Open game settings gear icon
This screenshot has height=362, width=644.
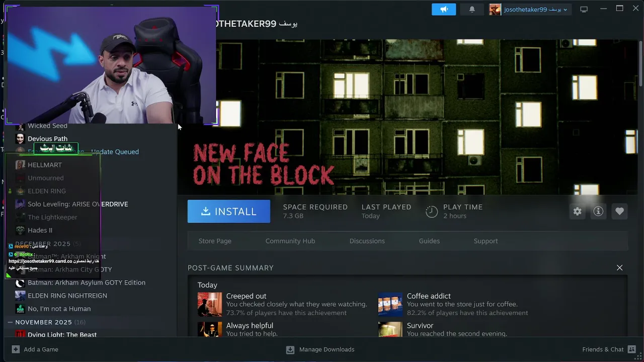(577, 211)
